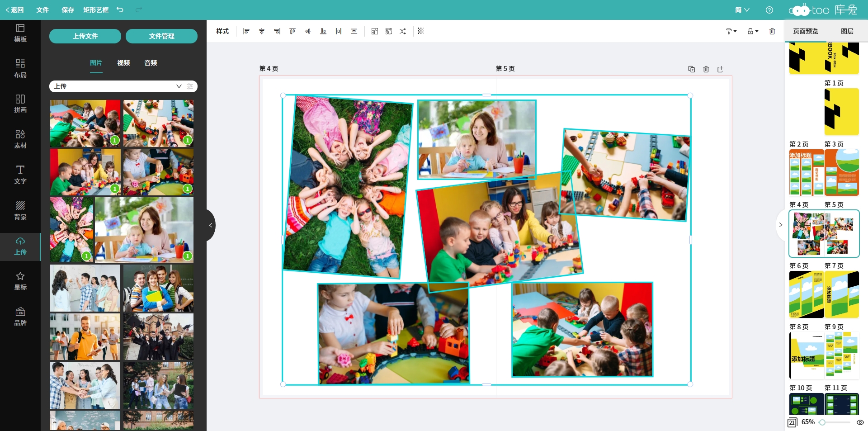Click the zoom slider handle at 65%
Image resolution: width=868 pixels, height=431 pixels.
(x=822, y=422)
